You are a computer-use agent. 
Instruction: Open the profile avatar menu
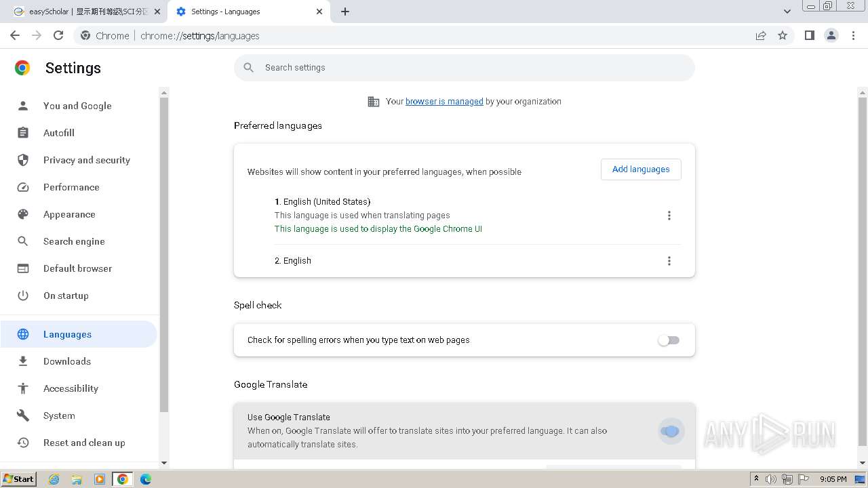point(831,35)
